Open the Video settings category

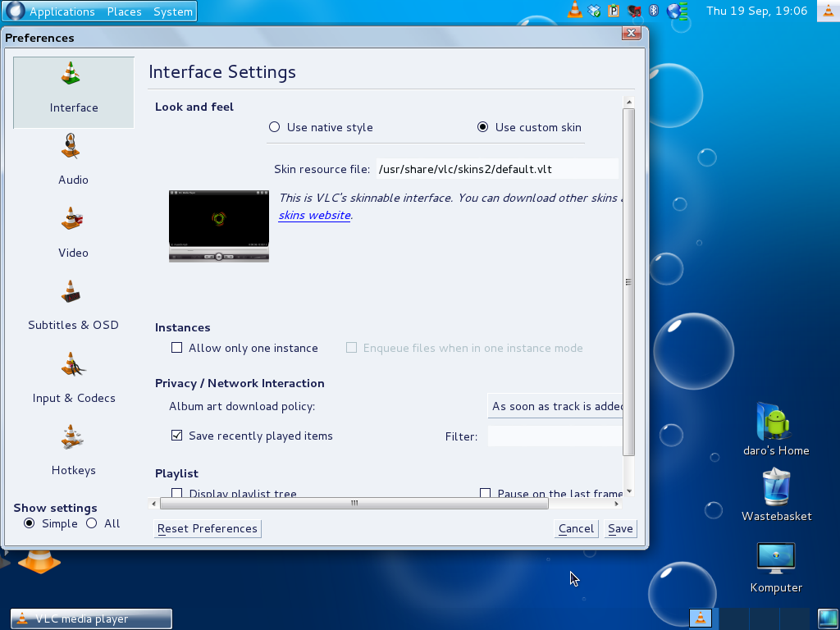tap(73, 235)
